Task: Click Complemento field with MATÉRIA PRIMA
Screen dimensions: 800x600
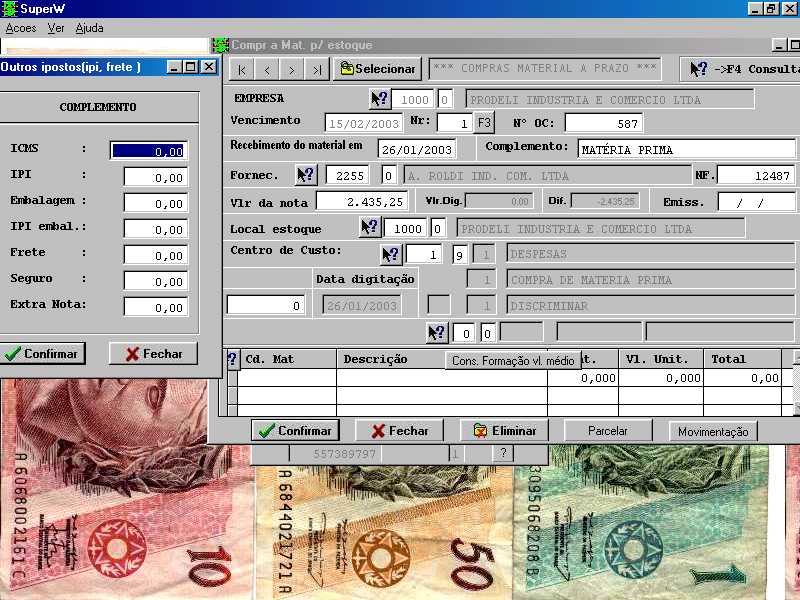Action: click(687, 149)
